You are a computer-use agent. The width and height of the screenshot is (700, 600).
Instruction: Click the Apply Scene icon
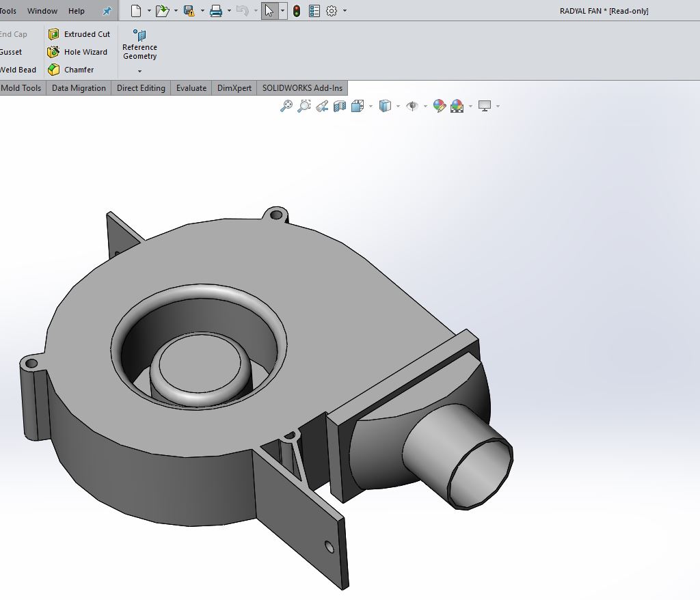click(x=457, y=106)
